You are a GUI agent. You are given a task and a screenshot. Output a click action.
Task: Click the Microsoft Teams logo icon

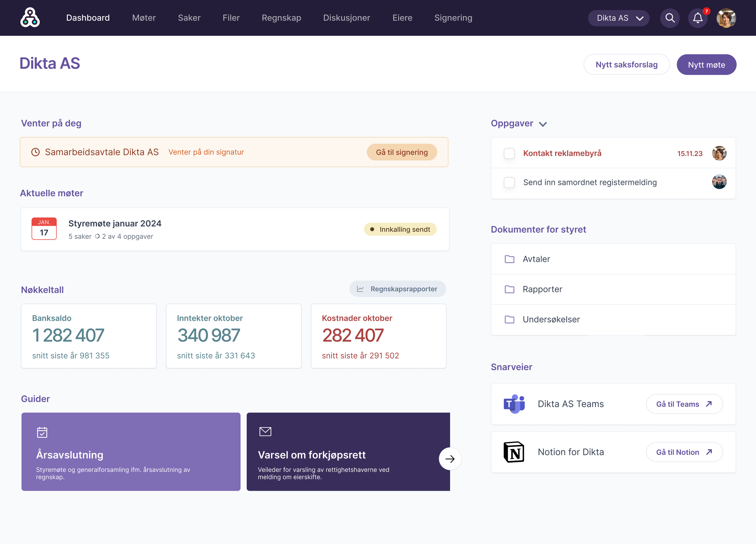514,404
